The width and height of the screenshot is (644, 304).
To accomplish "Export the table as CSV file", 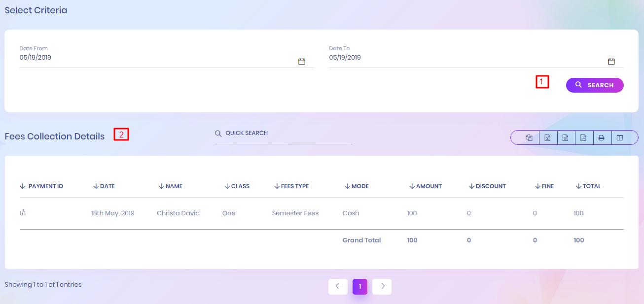I will [x=566, y=138].
